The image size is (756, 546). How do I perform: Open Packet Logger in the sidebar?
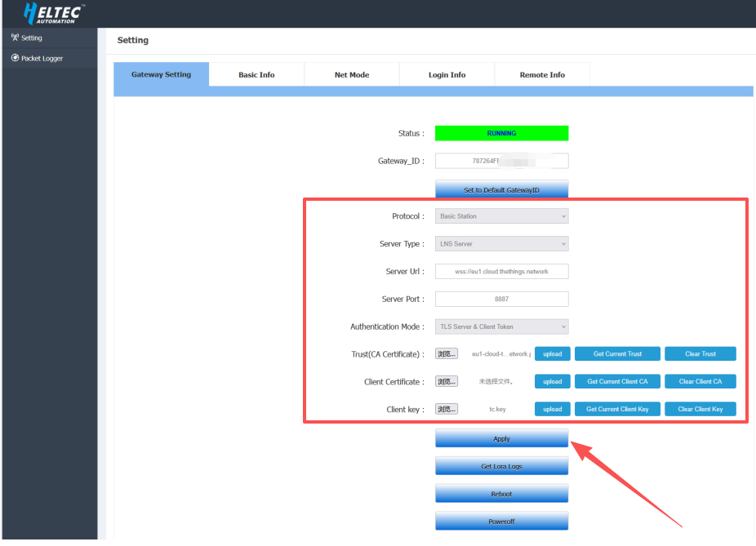point(42,59)
